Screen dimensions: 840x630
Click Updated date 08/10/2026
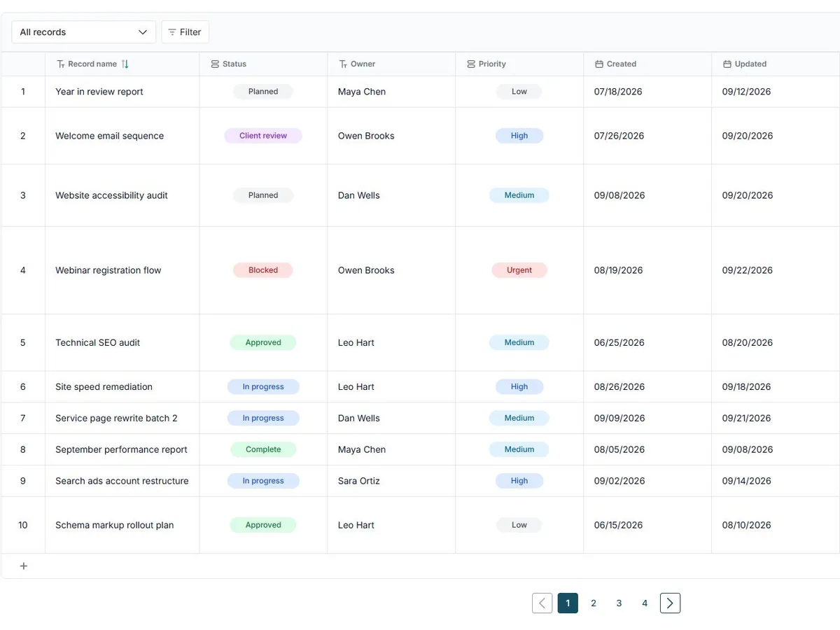747,525
